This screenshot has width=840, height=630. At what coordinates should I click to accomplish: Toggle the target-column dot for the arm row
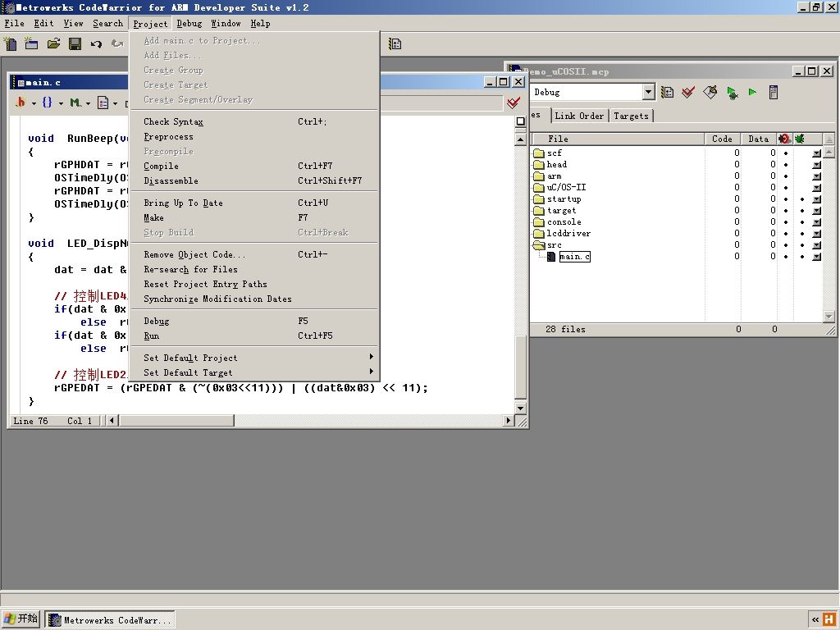[786, 176]
